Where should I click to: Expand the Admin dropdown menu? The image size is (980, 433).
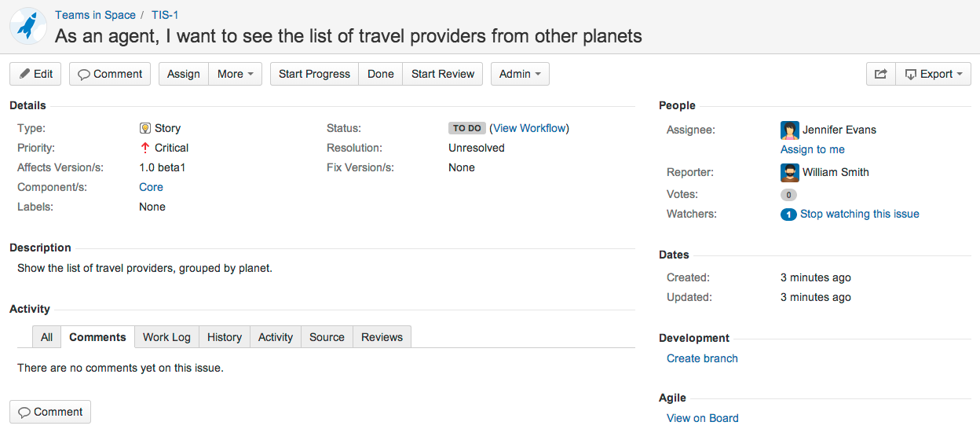(520, 74)
